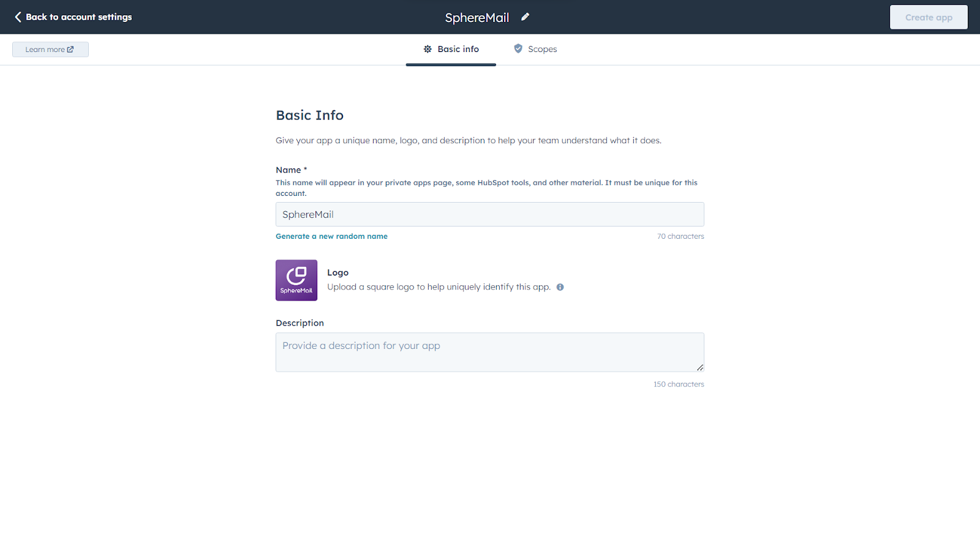This screenshot has height=551, width=980.
Task: Click into the Description text area
Action: (x=490, y=352)
